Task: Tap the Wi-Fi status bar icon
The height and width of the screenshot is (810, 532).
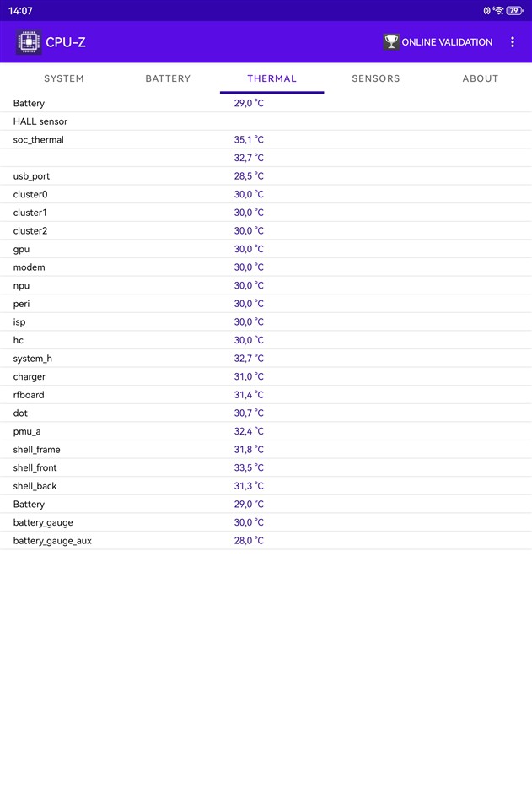Action: pyautogui.click(x=499, y=11)
